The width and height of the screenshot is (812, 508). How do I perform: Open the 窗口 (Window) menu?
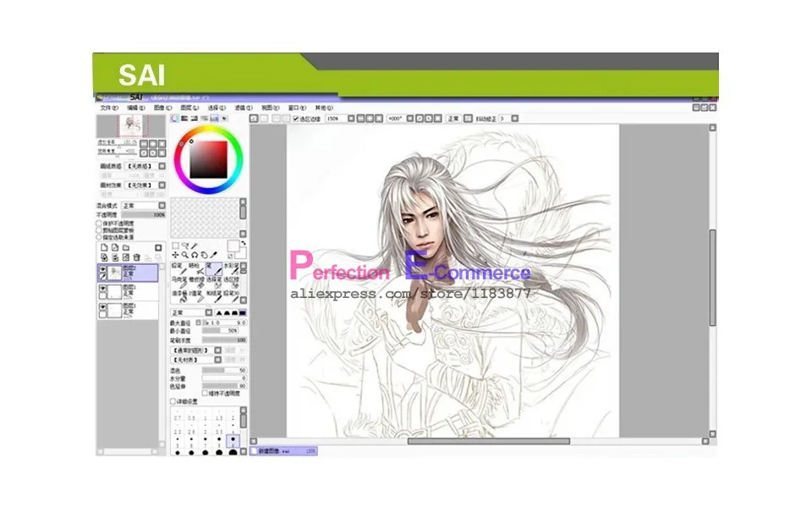[x=297, y=108]
